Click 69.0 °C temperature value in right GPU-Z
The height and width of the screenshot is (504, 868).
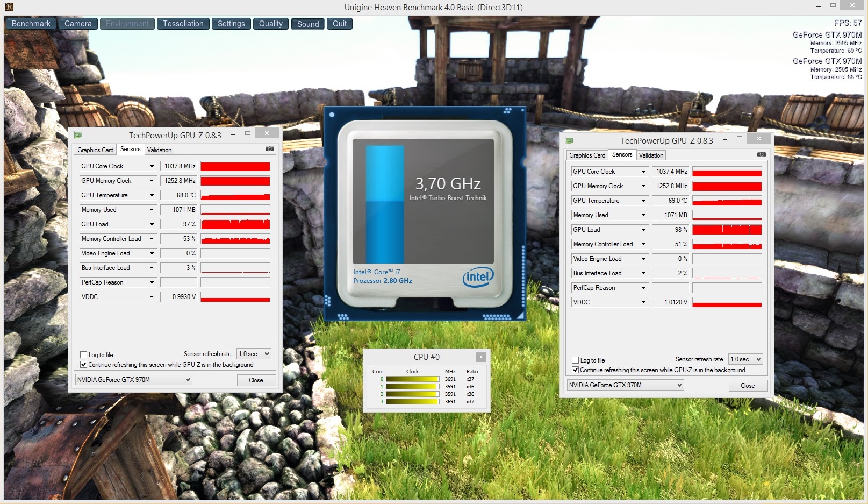point(671,201)
